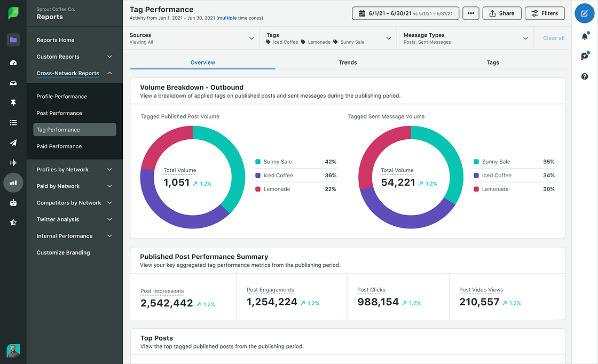Open Post Performance report
Image resolution: width=598 pixels, height=364 pixels.
click(59, 113)
